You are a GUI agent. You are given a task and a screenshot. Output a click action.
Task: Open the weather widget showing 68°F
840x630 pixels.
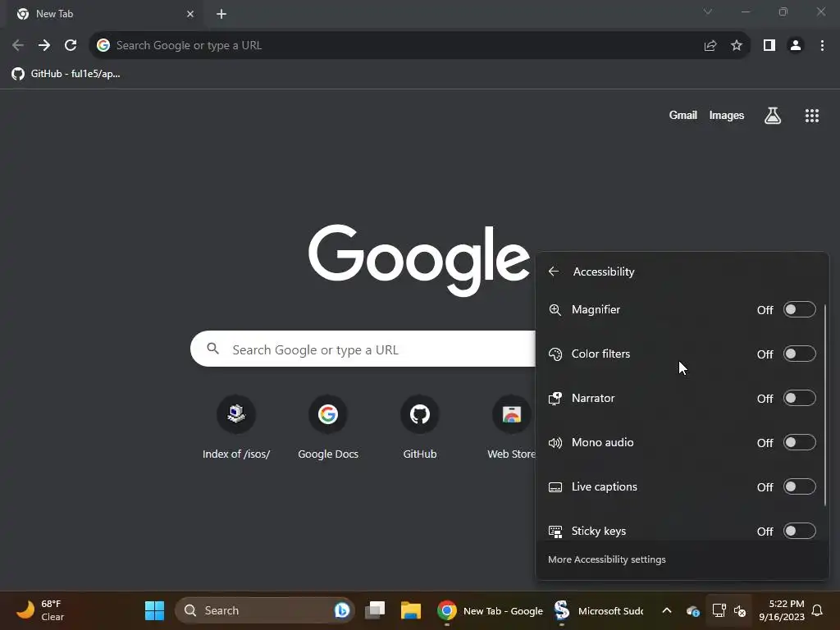pyautogui.click(x=40, y=610)
